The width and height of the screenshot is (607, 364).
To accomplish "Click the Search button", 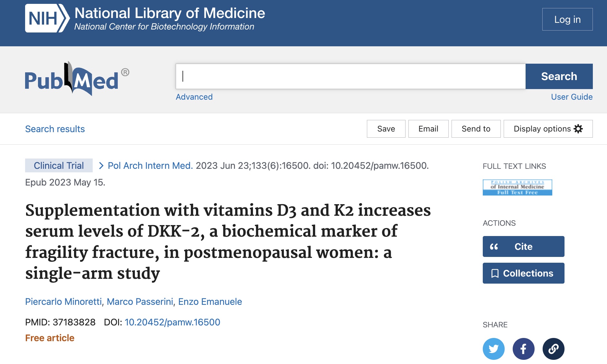I will coord(559,76).
